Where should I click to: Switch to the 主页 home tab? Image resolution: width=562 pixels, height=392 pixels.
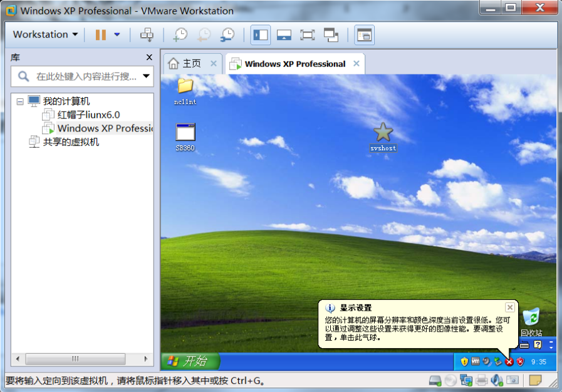click(192, 64)
